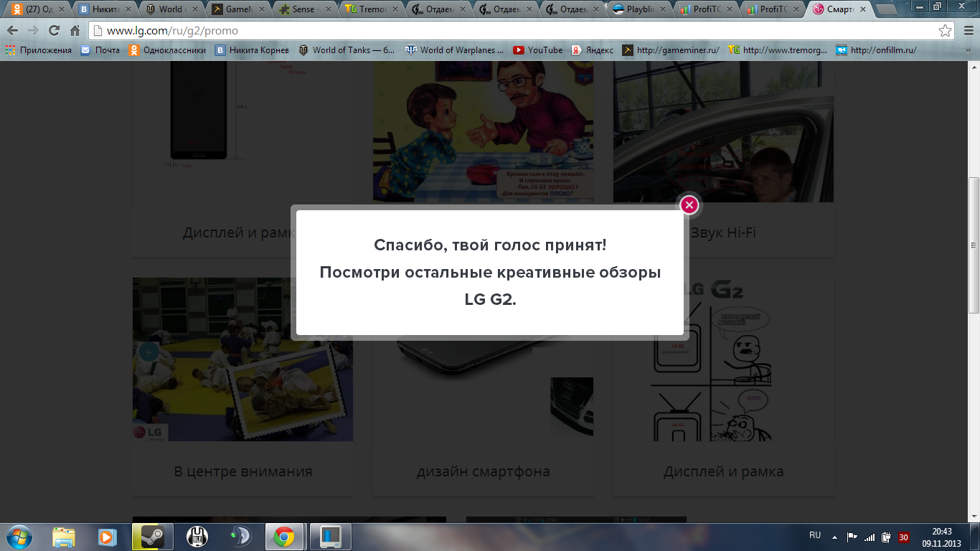Viewport: 980px width, 551px height.
Task: Click the red 30 tray icon
Action: pos(904,537)
